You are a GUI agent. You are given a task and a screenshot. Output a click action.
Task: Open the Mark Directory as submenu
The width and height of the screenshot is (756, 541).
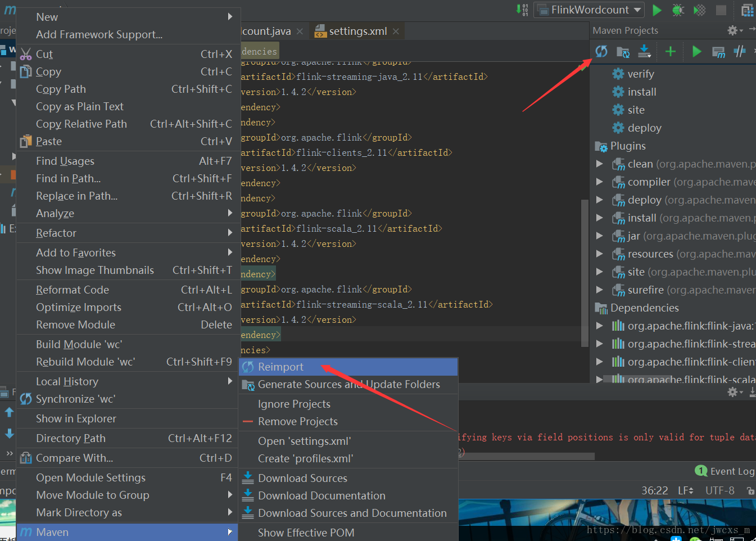pyautogui.click(x=127, y=512)
